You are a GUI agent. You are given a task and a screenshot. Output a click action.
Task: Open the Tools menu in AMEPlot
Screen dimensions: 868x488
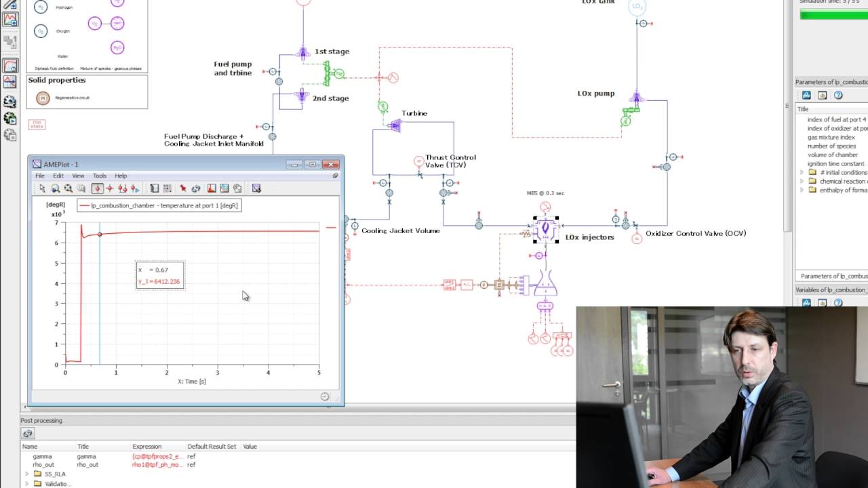click(x=100, y=176)
